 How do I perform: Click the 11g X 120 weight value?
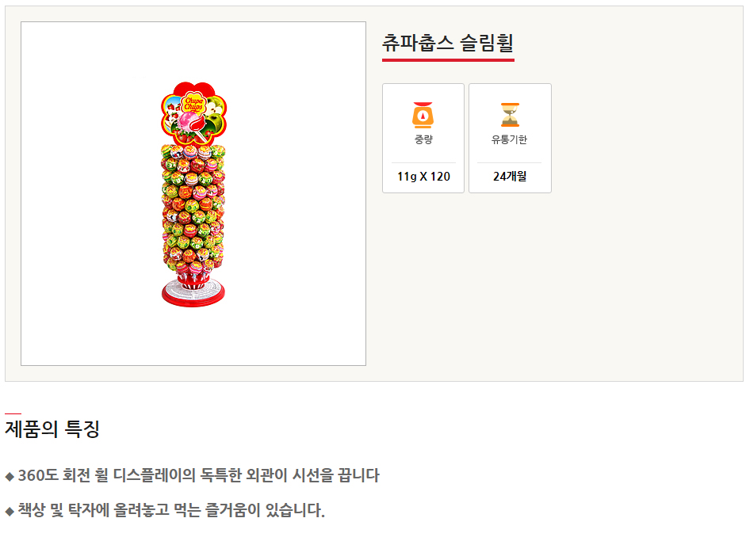(423, 177)
